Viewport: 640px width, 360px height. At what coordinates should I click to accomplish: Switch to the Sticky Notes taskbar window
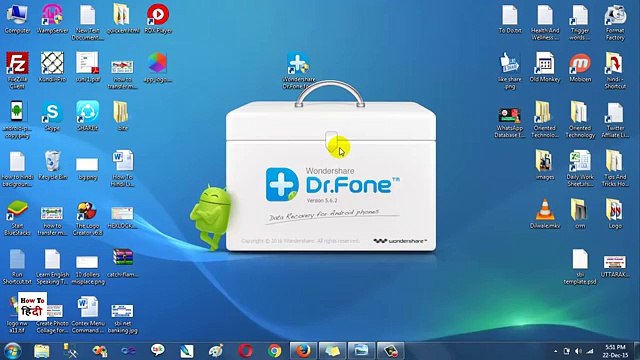(332, 351)
